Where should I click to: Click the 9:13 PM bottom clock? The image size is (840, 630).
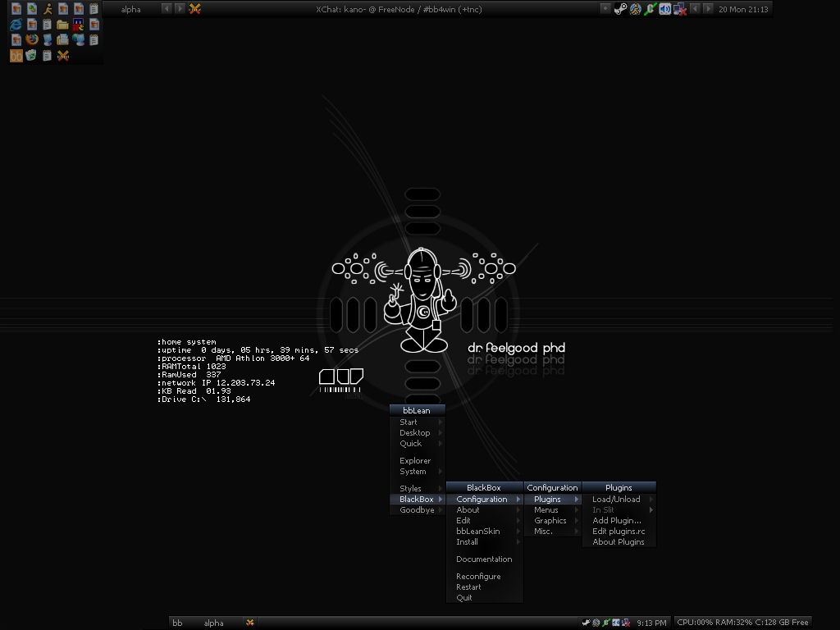pyautogui.click(x=651, y=623)
